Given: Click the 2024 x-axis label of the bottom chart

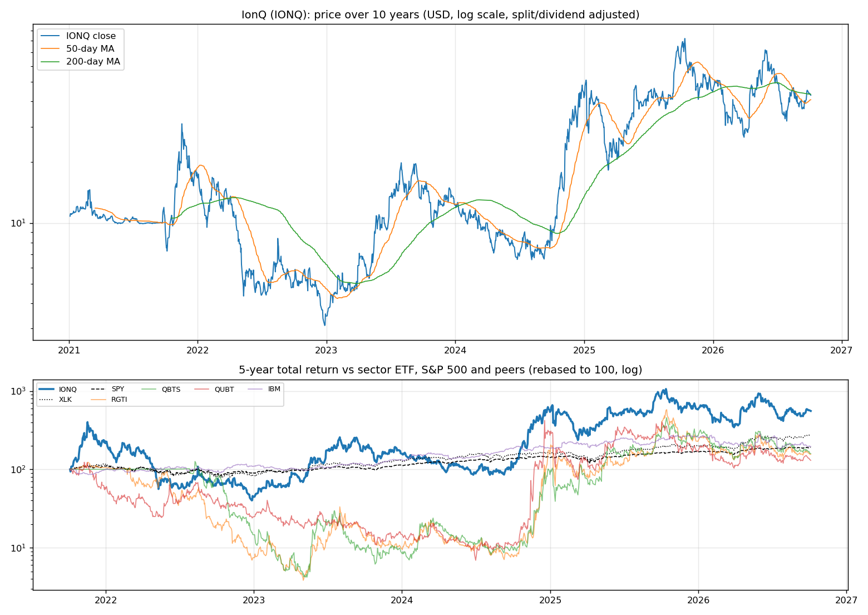Looking at the screenshot, I should (x=402, y=601).
